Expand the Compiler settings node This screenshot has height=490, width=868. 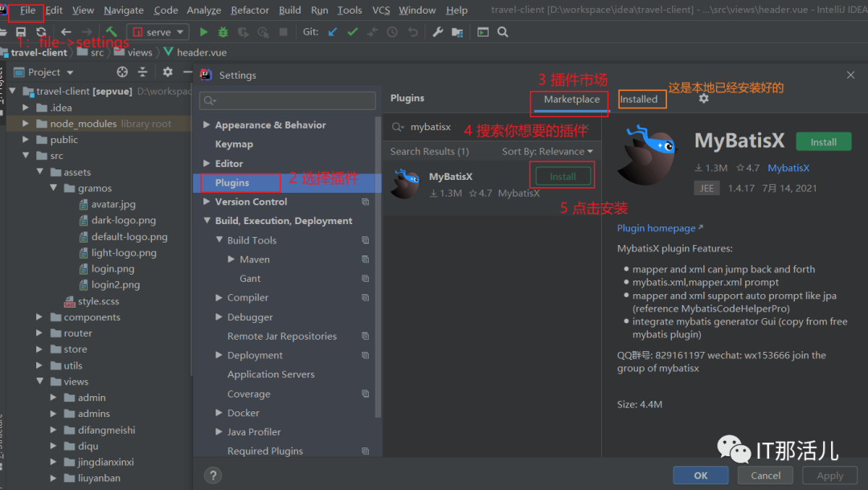click(219, 297)
